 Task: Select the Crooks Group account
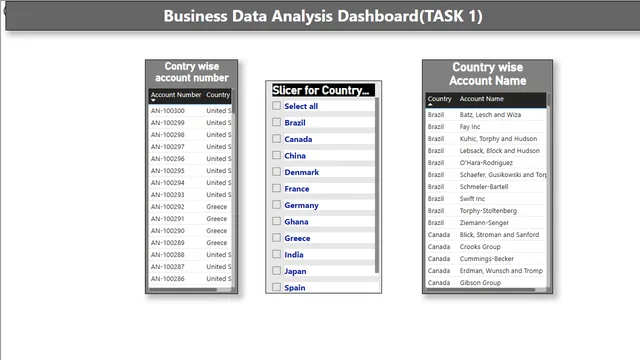480,247
